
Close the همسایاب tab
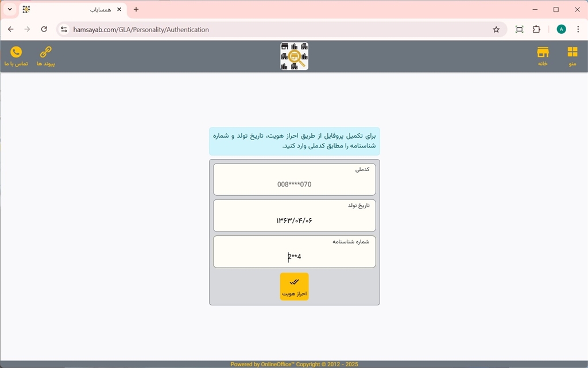point(119,10)
